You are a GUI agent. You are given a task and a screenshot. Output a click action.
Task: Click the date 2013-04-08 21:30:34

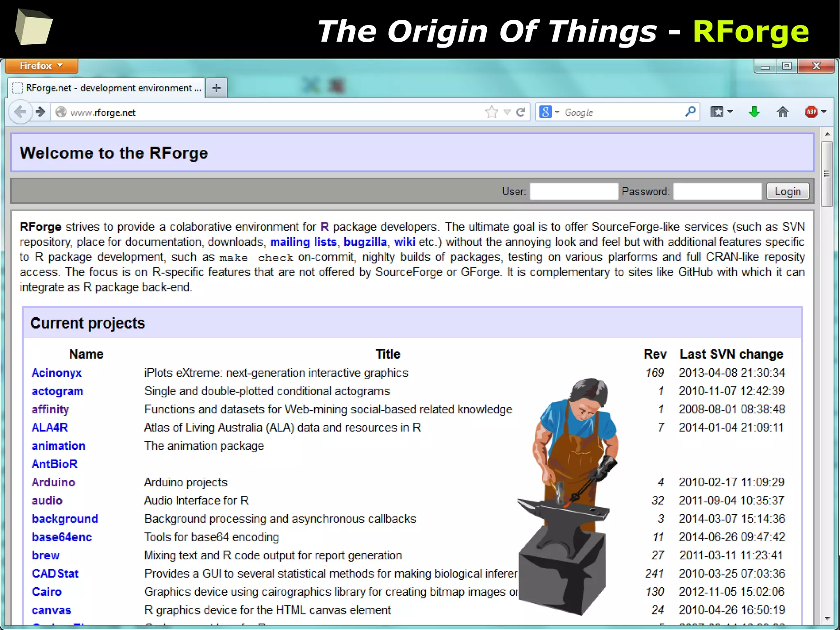coord(732,373)
